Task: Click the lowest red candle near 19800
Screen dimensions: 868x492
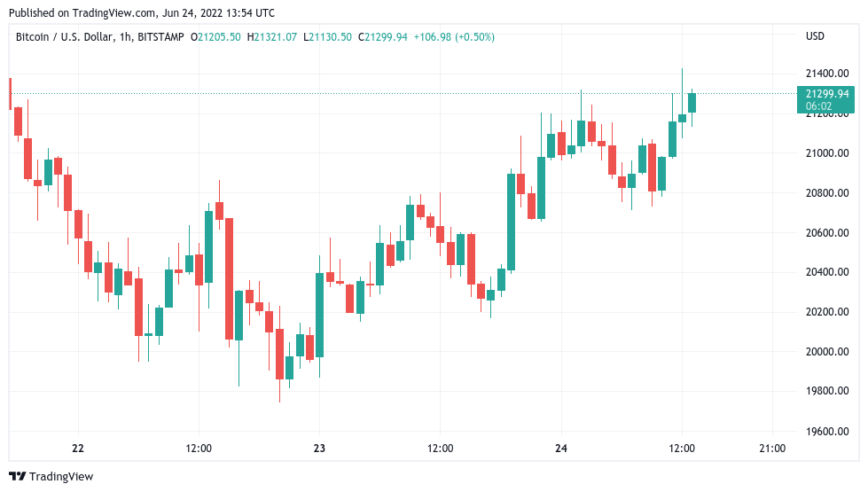Action: (279, 355)
